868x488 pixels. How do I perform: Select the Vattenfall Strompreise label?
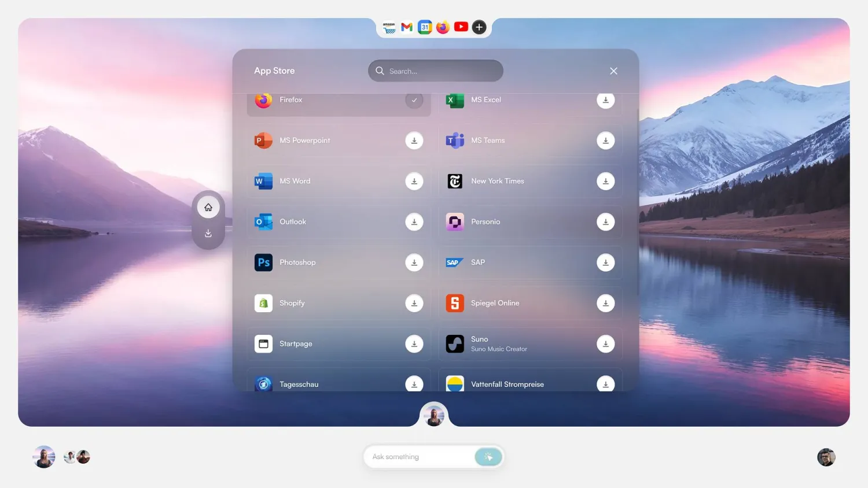click(507, 384)
